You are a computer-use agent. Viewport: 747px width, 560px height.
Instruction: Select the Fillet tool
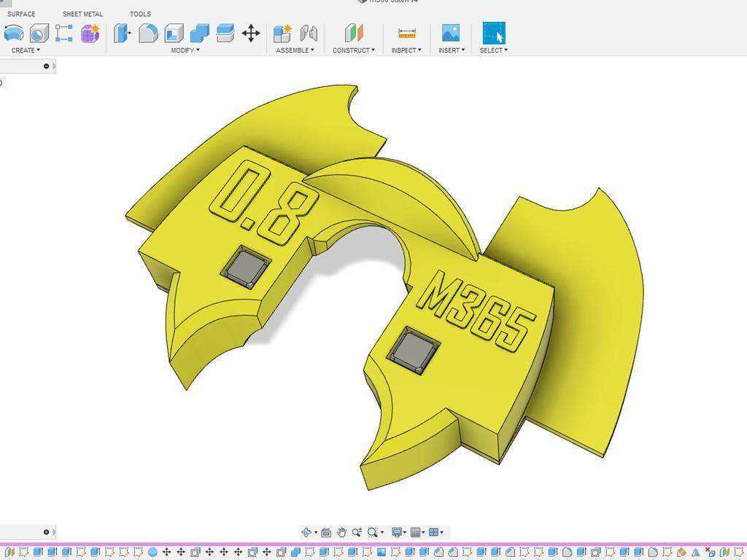coord(148,34)
